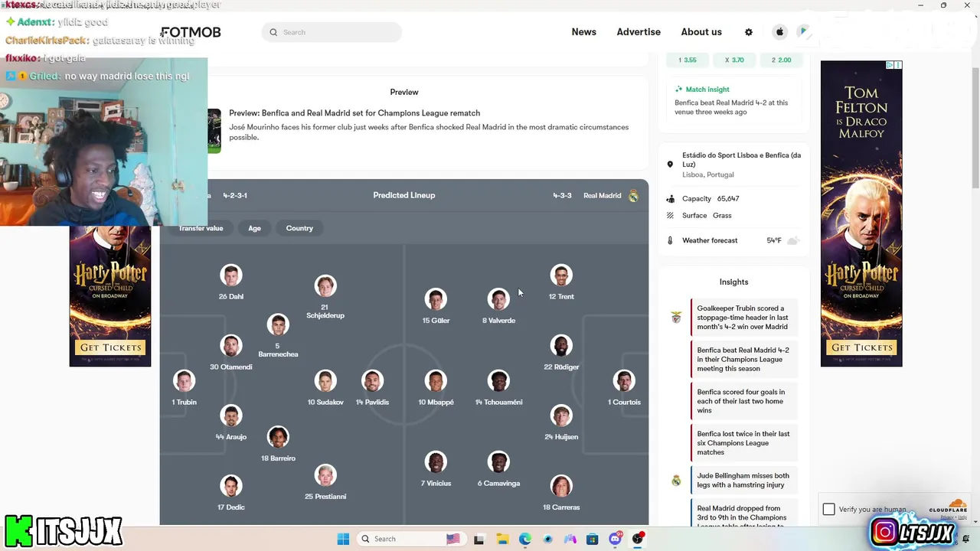The height and width of the screenshot is (551, 980).
Task: Toggle the Country lineup filter
Action: 299,228
